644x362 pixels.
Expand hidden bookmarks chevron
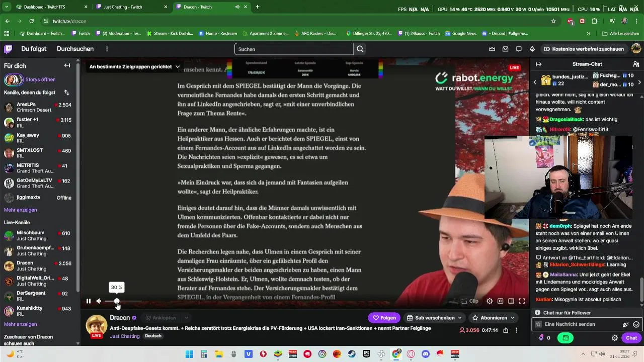click(x=588, y=33)
